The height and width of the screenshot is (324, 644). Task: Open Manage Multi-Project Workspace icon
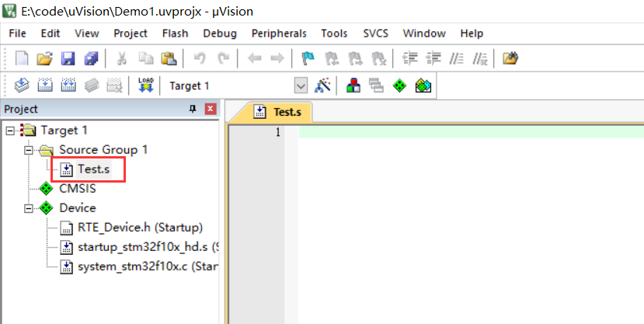(376, 85)
